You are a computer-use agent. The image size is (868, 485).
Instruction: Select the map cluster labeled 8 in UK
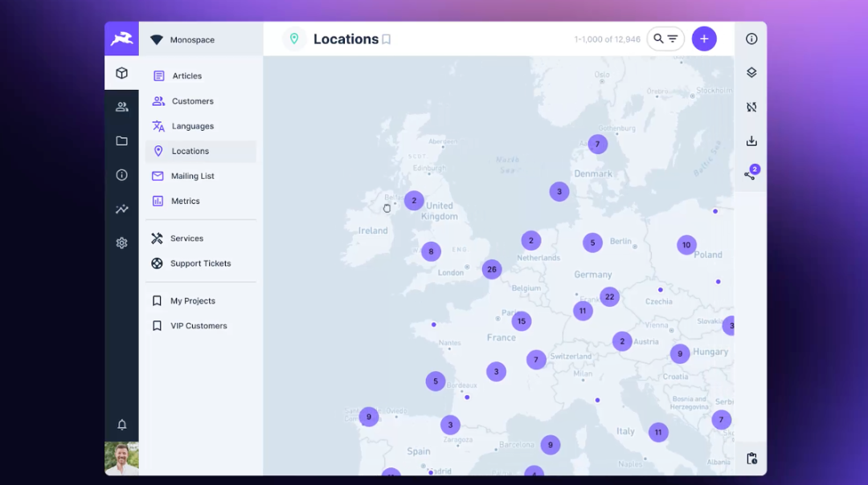(x=432, y=251)
